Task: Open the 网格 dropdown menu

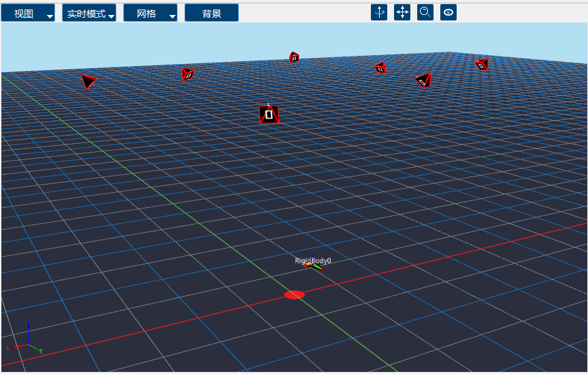Action: (150, 13)
